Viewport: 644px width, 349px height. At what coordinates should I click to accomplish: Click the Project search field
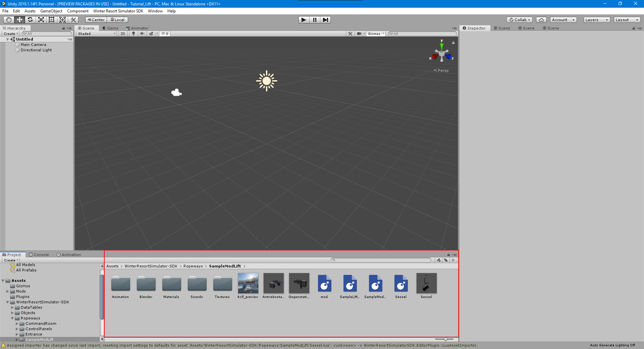click(381, 260)
